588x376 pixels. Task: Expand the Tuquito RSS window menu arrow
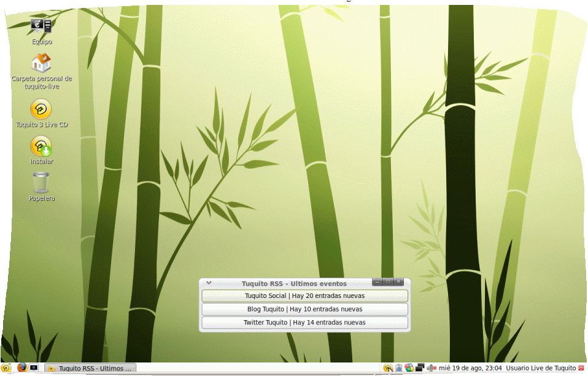pyautogui.click(x=209, y=283)
